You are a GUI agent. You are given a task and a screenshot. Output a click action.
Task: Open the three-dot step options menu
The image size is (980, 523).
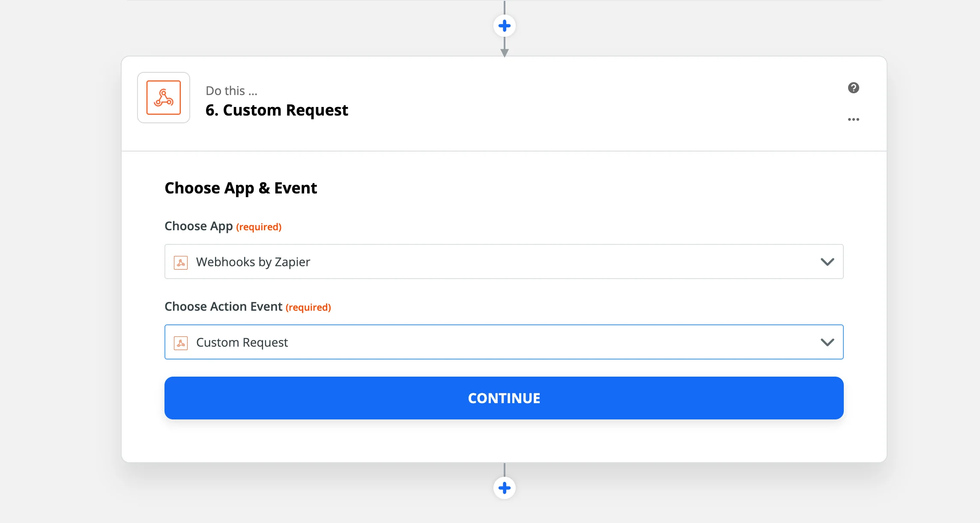pyautogui.click(x=854, y=119)
